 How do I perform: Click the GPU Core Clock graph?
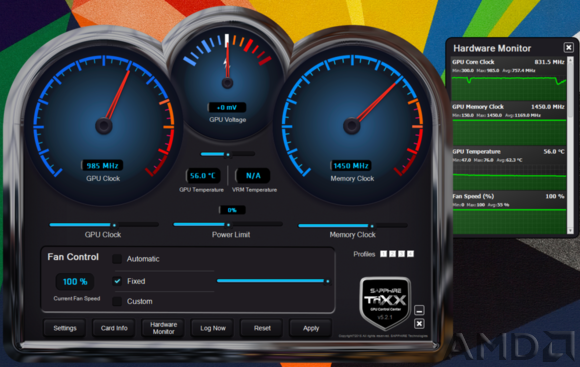[509, 87]
